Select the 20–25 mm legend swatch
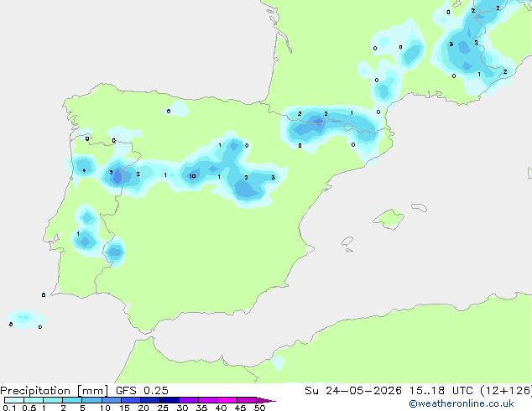 pyautogui.click(x=150, y=400)
